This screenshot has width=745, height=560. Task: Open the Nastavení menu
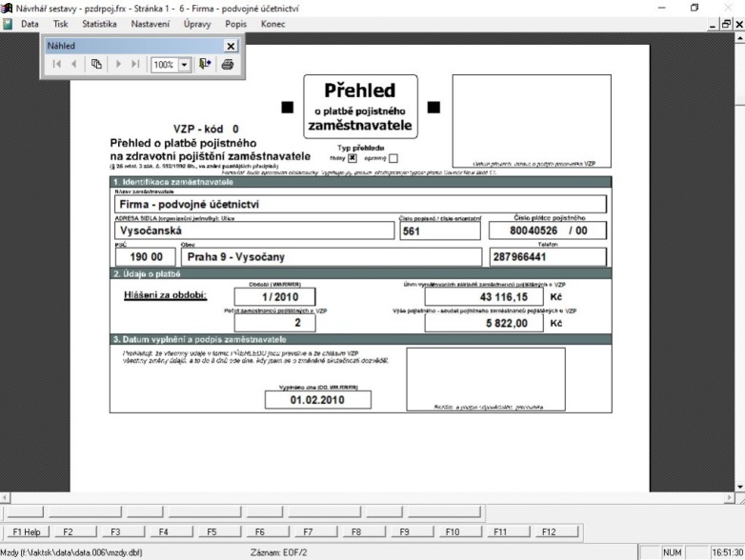(151, 24)
